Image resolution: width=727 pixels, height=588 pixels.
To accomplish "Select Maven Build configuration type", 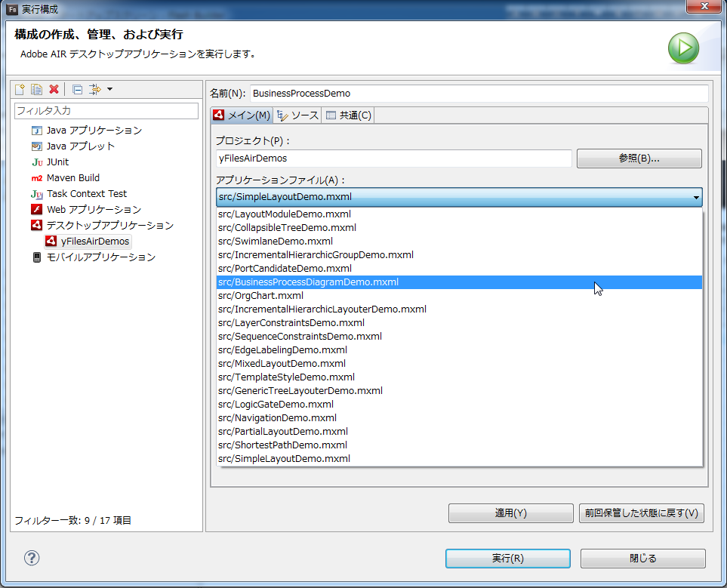I will pyautogui.click(x=66, y=177).
